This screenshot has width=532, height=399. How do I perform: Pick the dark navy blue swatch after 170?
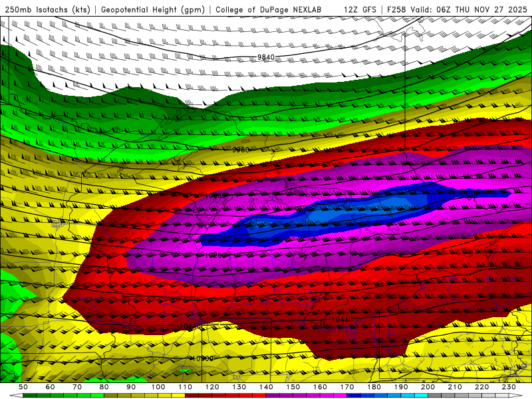354,396
